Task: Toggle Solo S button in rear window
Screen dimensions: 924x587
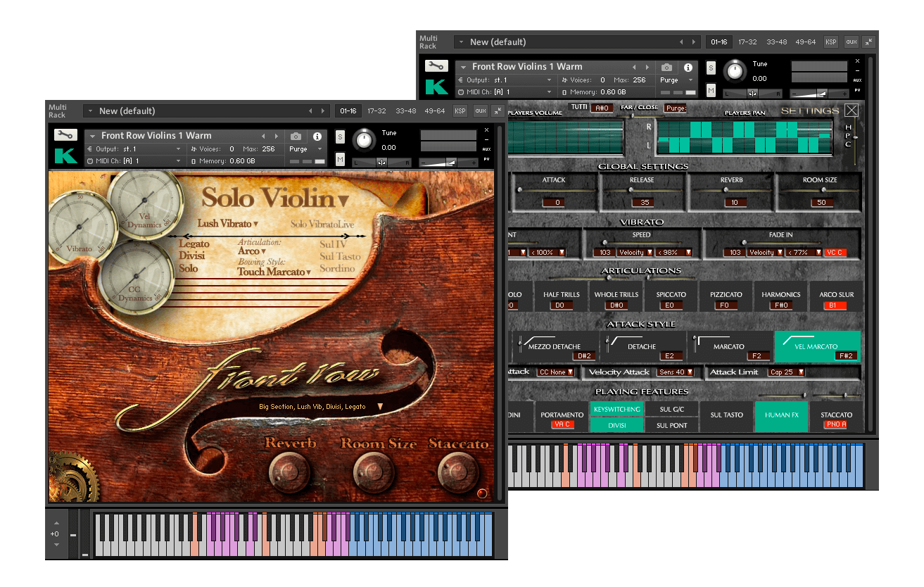Action: pyautogui.click(x=711, y=68)
